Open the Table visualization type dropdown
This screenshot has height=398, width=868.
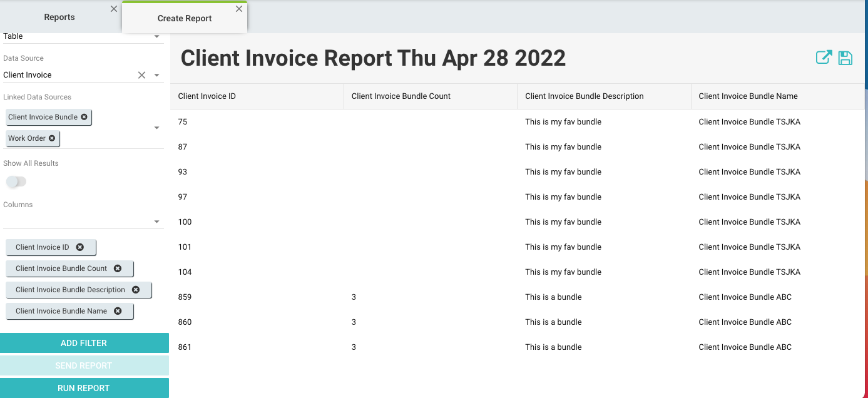[156, 36]
